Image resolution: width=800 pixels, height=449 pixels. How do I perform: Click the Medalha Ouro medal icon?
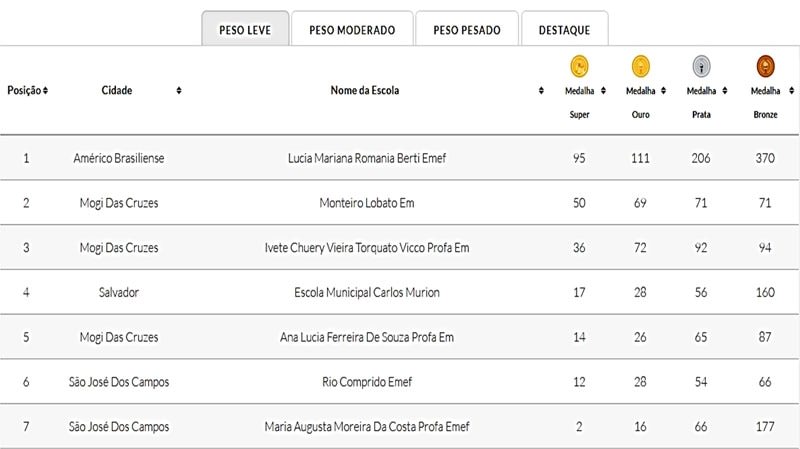pyautogui.click(x=640, y=66)
